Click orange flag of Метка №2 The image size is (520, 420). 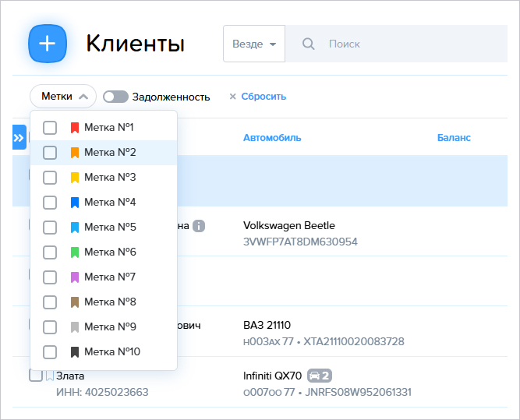[x=75, y=153]
